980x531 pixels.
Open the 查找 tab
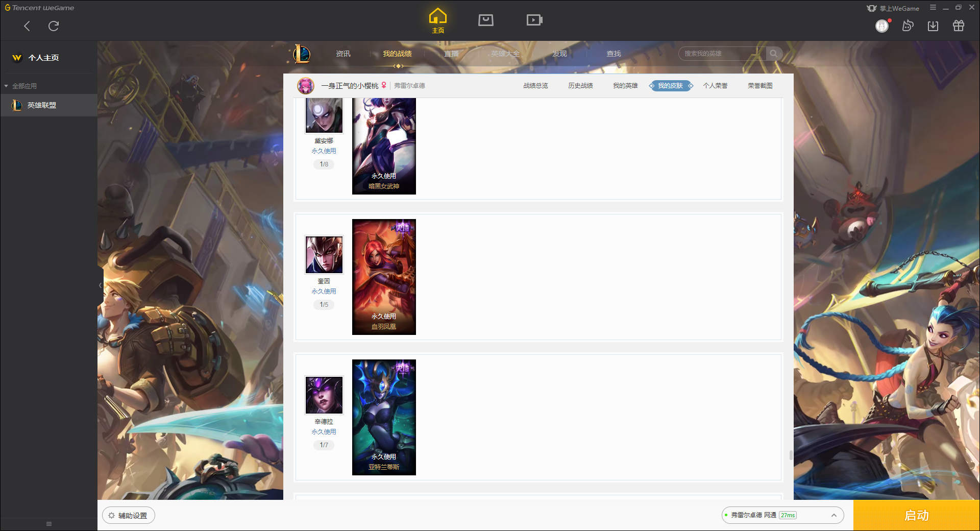click(x=614, y=54)
